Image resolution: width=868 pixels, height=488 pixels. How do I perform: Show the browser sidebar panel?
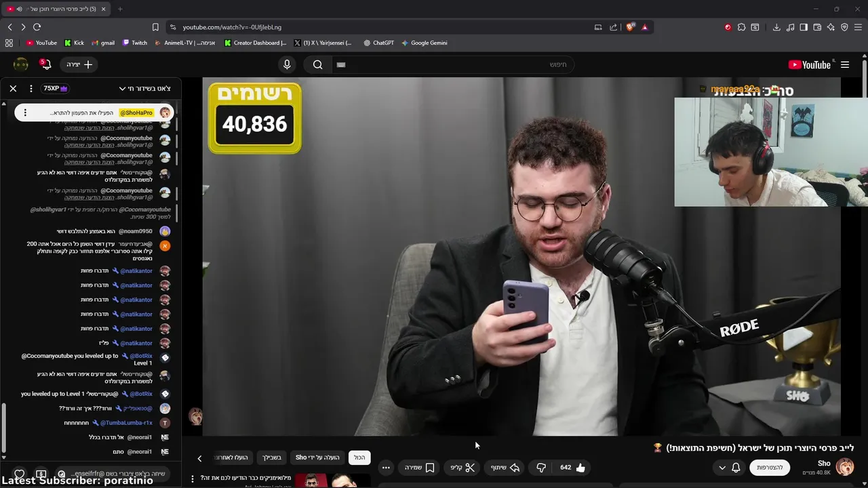click(804, 27)
